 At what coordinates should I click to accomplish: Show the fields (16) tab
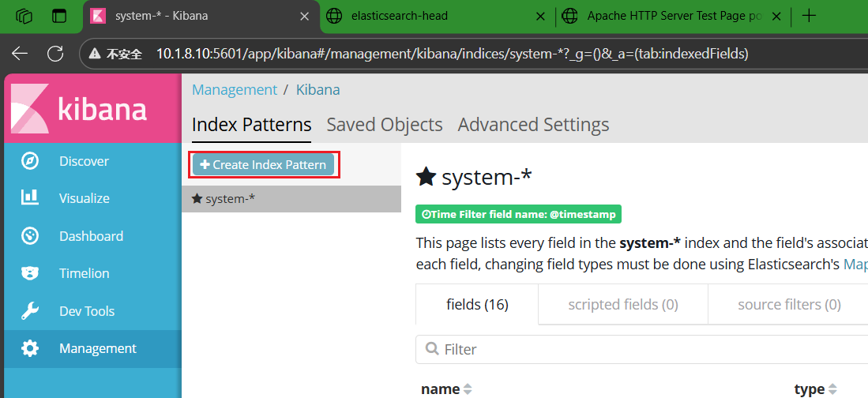coord(477,305)
